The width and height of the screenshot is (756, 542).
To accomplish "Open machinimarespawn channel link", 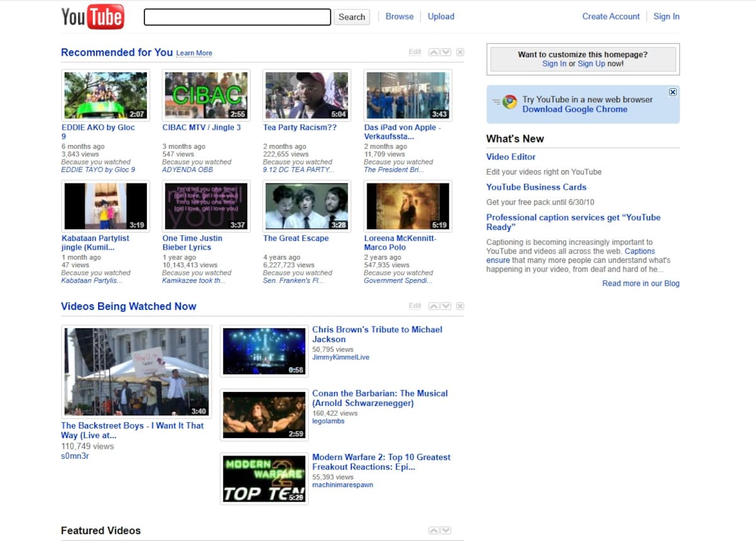I will 343,485.
